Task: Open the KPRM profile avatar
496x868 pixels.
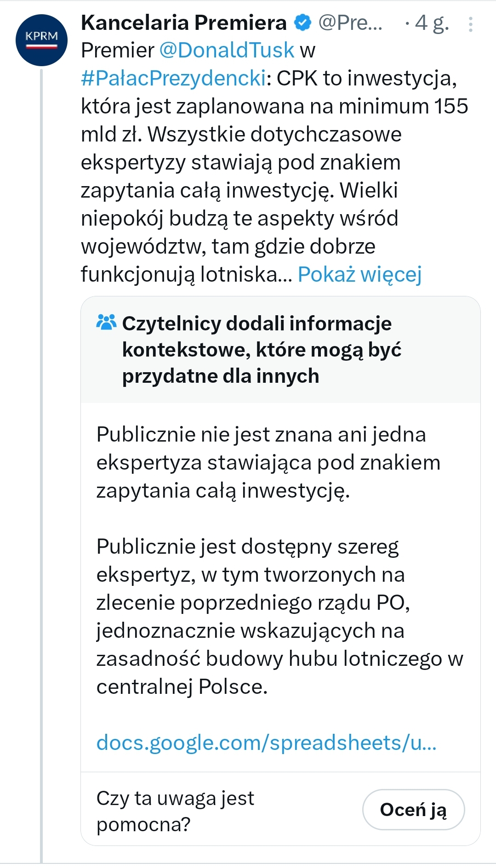Action: coord(41,40)
